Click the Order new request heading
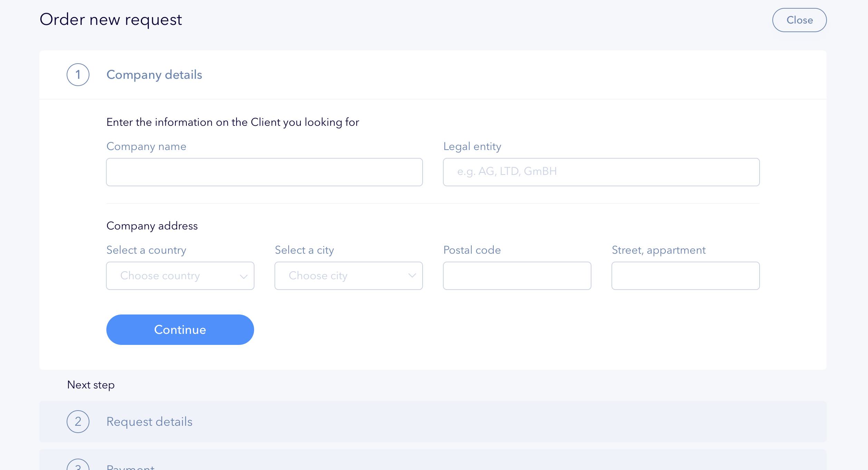Screen dimensions: 868x470 [111, 20]
